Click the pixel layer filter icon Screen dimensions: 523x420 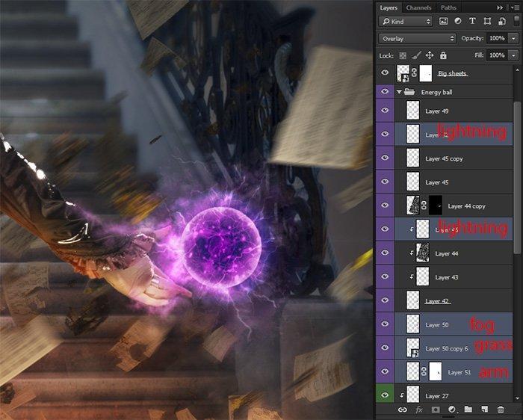[x=444, y=22]
